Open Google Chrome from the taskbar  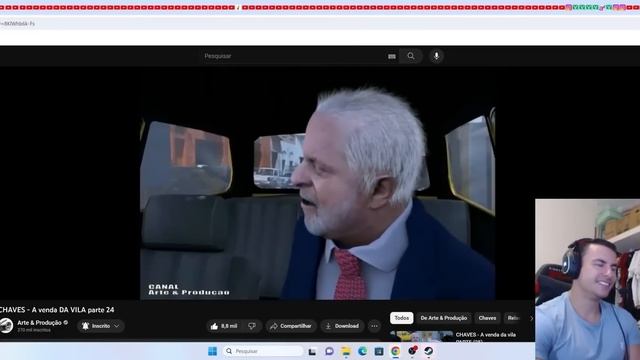[396, 351]
